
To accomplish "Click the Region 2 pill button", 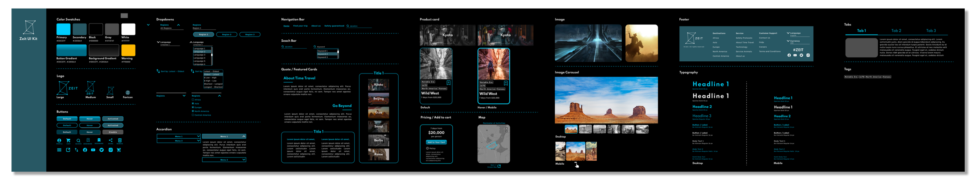I will 227,35.
